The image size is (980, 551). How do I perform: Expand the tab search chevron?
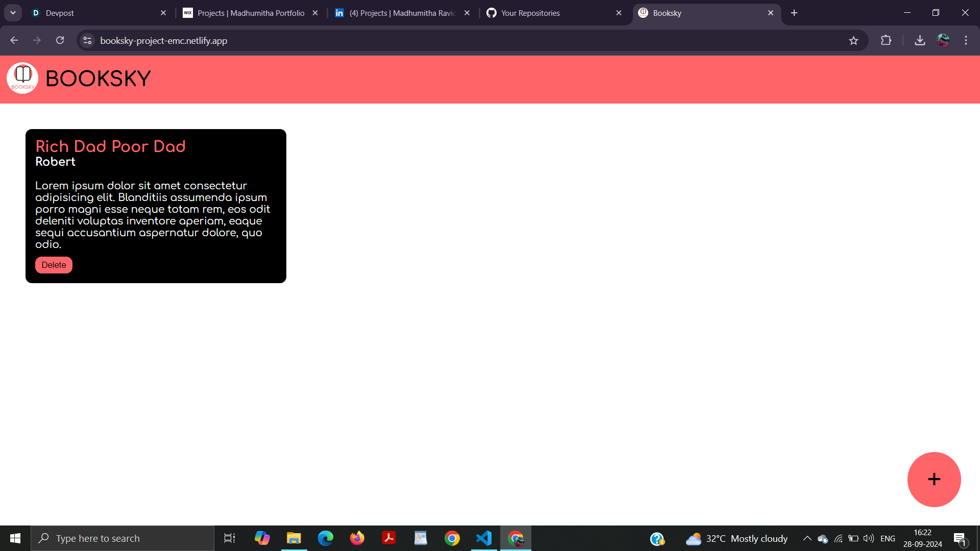(x=13, y=13)
